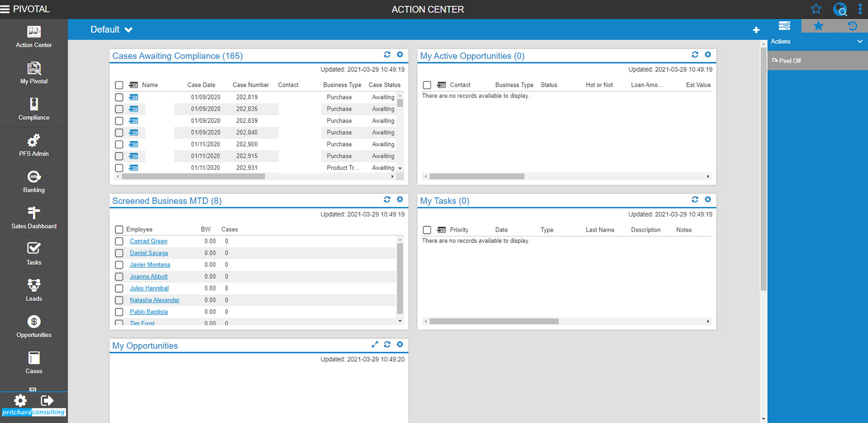This screenshot has width=868, height=423.
Task: Open the history tab icon in right panel
Action: (x=852, y=26)
